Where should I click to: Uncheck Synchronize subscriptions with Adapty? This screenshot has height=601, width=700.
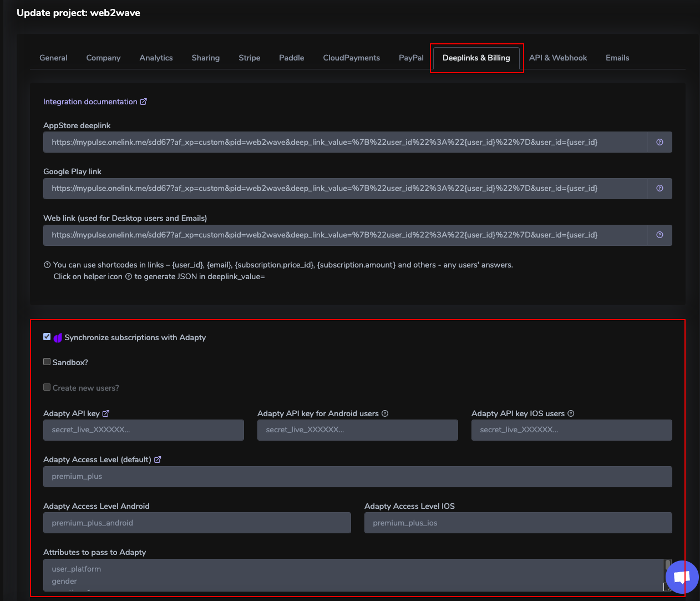(47, 337)
